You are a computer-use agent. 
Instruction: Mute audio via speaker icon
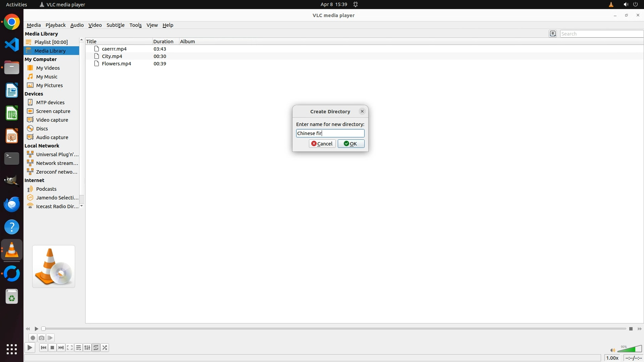[x=612, y=350]
